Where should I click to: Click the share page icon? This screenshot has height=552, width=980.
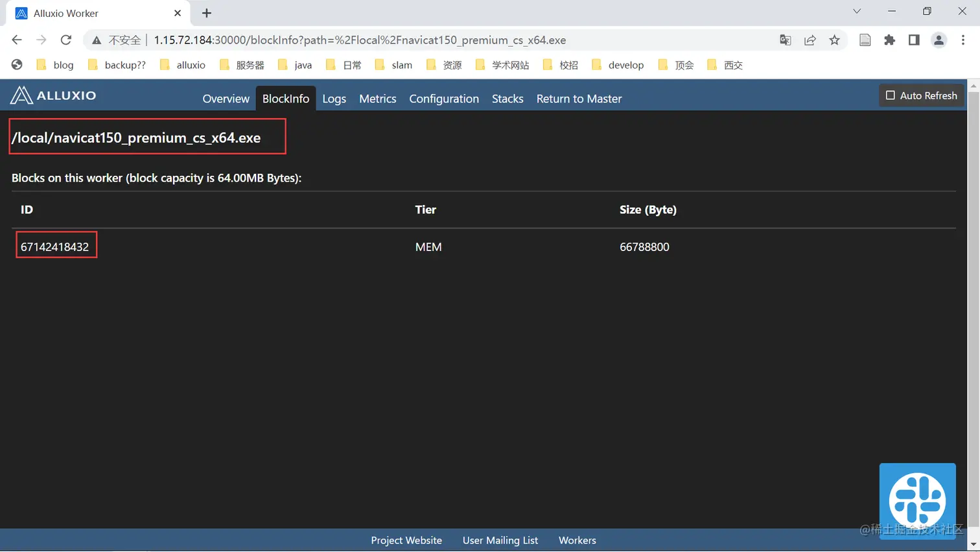810,40
